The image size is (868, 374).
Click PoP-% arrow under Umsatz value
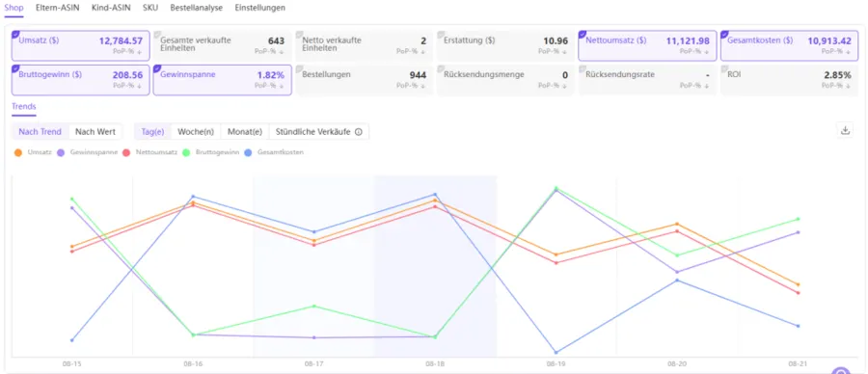140,51
